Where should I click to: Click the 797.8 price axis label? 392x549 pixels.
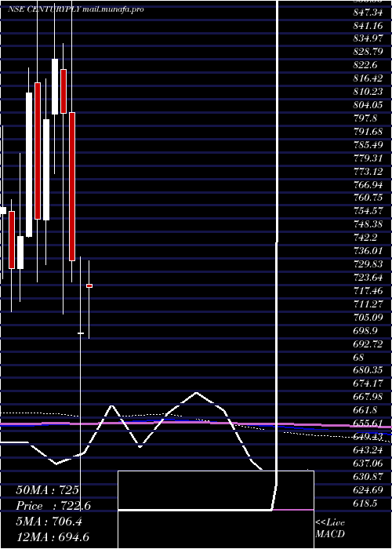[x=365, y=118]
